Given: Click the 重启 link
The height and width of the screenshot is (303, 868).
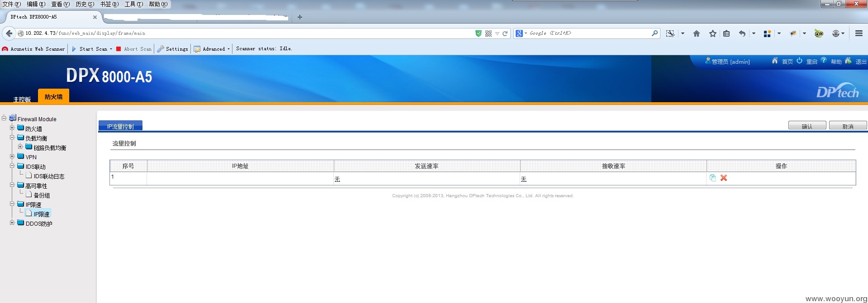Looking at the screenshot, I should coord(812,62).
